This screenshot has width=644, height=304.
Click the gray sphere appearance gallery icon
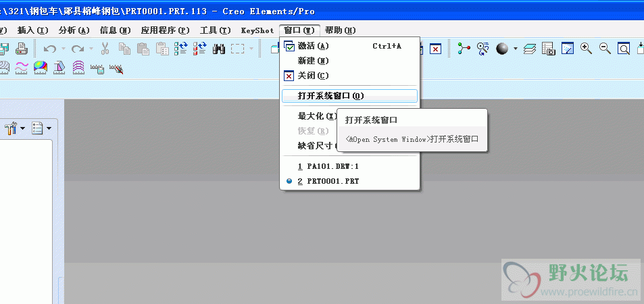(502, 49)
